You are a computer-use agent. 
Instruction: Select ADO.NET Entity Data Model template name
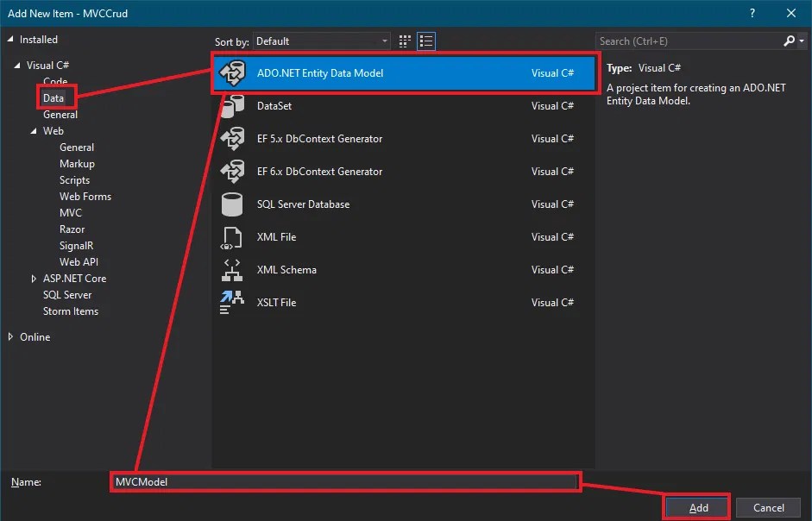[x=320, y=73]
